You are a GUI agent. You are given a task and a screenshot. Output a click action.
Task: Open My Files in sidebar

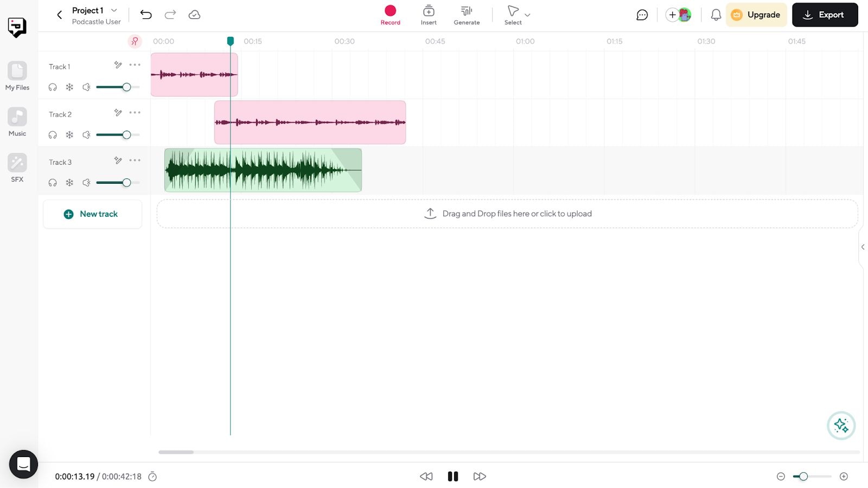17,76
